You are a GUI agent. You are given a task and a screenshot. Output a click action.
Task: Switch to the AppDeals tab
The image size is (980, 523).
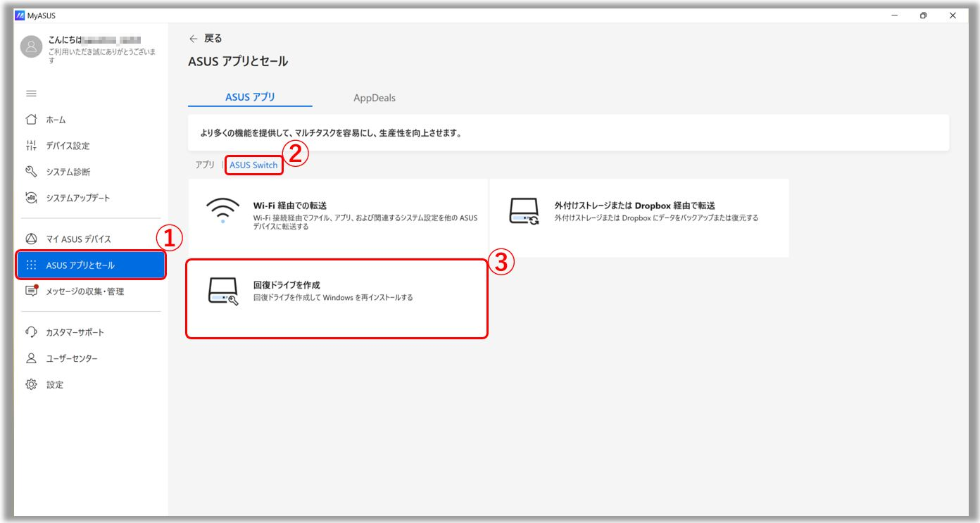click(x=375, y=98)
